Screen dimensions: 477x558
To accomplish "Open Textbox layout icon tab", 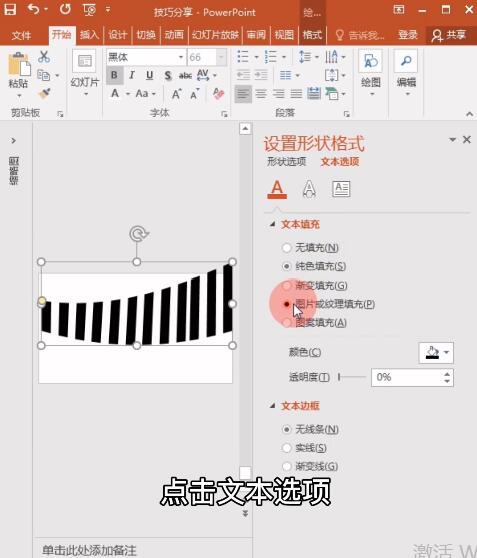I will 341,189.
